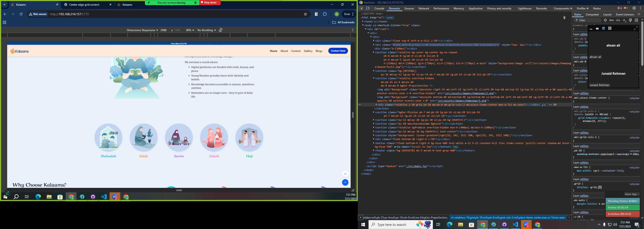Switch to the Console tab
Screen dimensions: 644x229
379,8
